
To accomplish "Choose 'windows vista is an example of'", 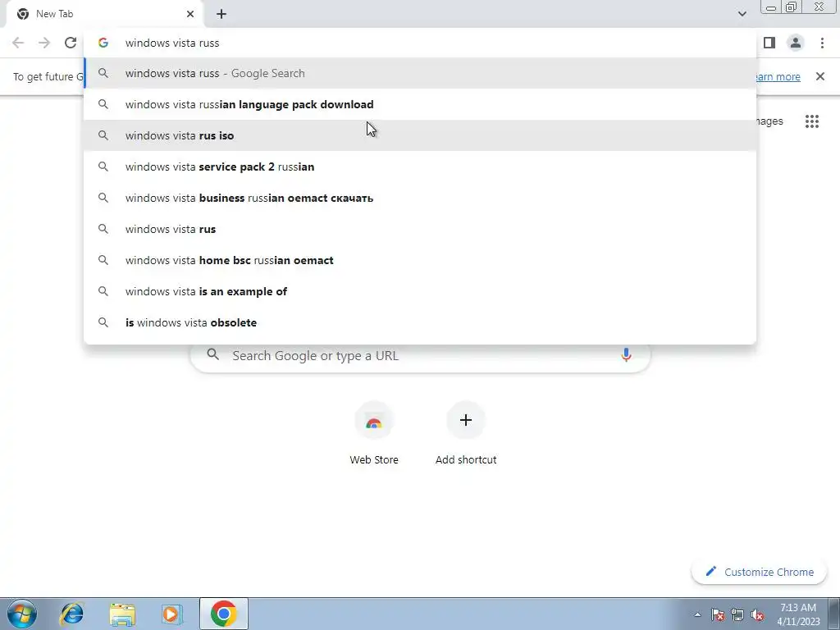I will [420, 291].
